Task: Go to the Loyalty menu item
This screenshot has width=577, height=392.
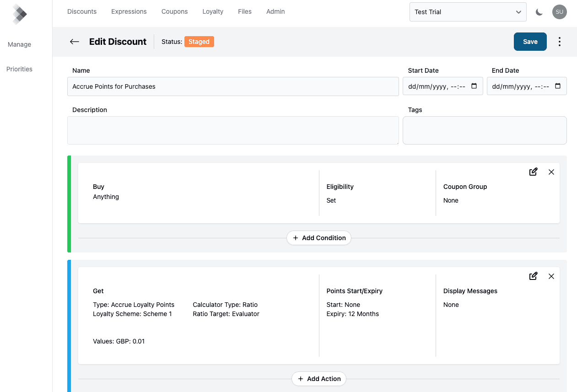Action: pyautogui.click(x=213, y=11)
